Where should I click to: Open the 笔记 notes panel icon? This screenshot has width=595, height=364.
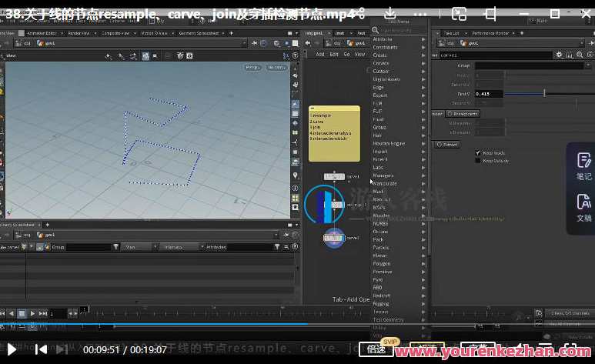coord(583,165)
